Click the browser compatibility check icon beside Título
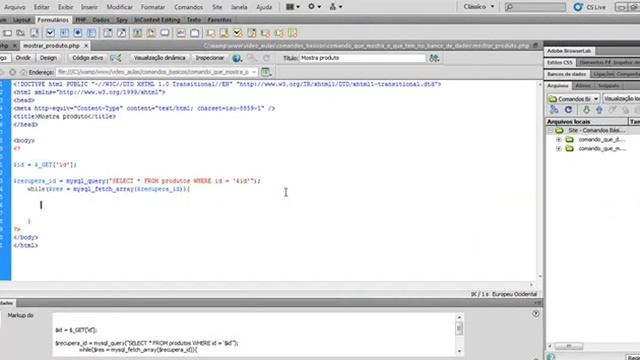640x360 pixels. point(434,58)
